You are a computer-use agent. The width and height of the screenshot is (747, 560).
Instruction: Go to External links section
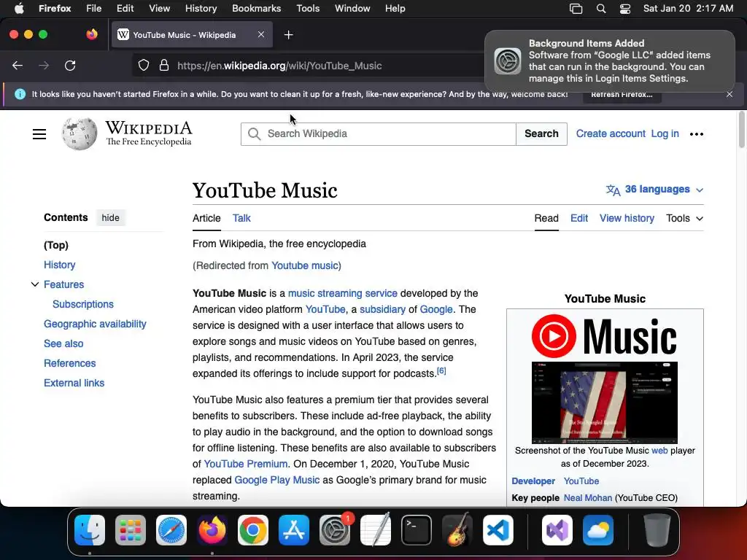click(74, 383)
